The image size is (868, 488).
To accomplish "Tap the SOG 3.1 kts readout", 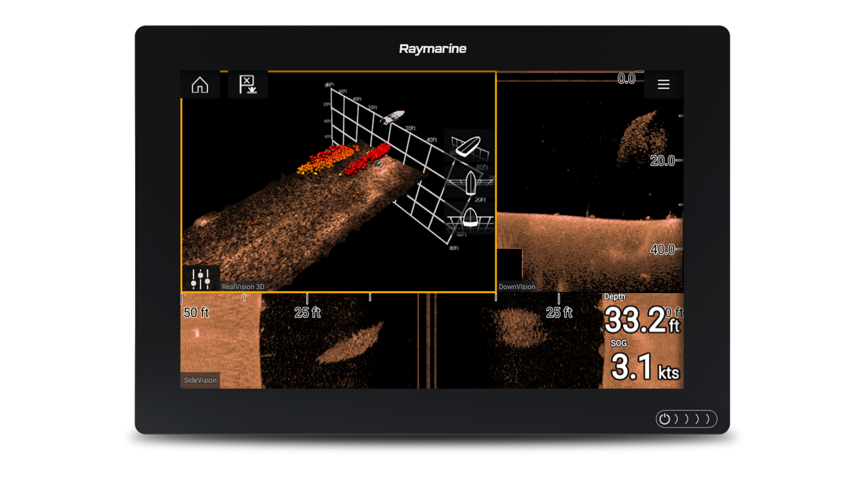I will click(x=644, y=366).
